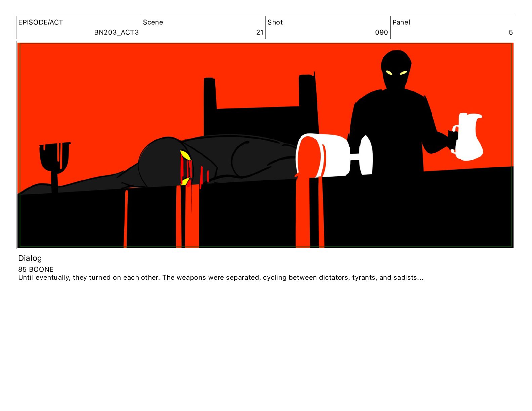Click the storyboard panel artwork

[x=266, y=145]
